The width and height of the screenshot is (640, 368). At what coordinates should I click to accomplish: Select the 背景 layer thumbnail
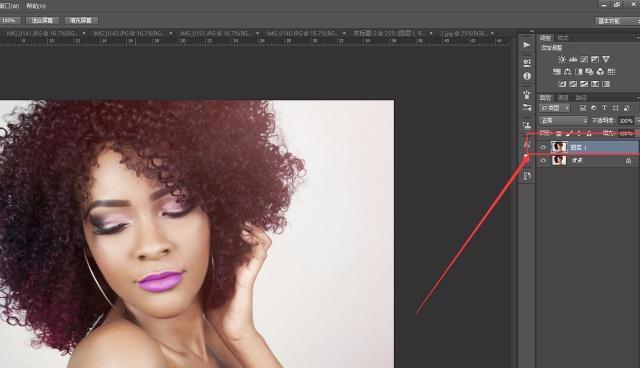[559, 161]
